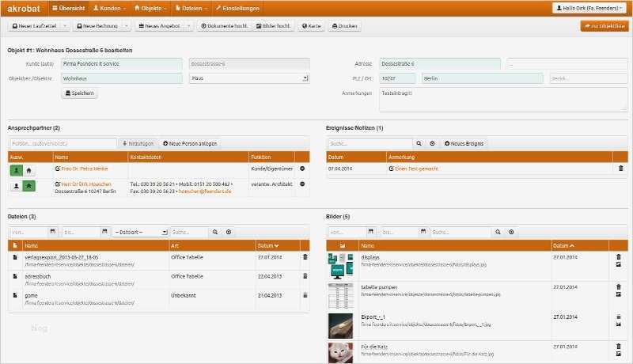The image size is (633, 364).
Task: Click the adressbuch file name
Action: (x=37, y=276)
